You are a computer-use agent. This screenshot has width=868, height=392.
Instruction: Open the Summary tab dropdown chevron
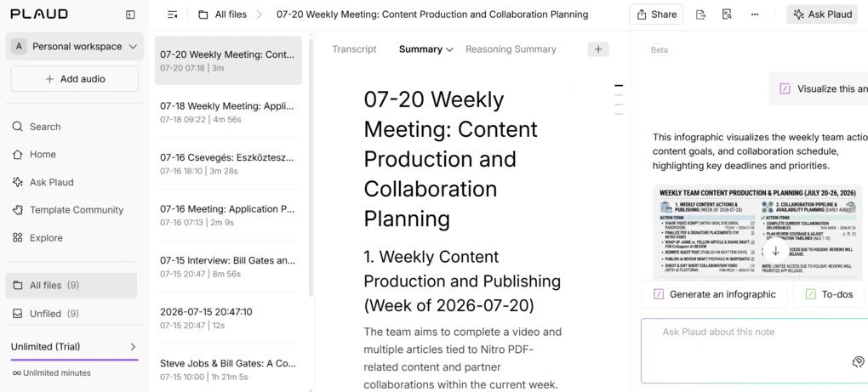pos(449,50)
